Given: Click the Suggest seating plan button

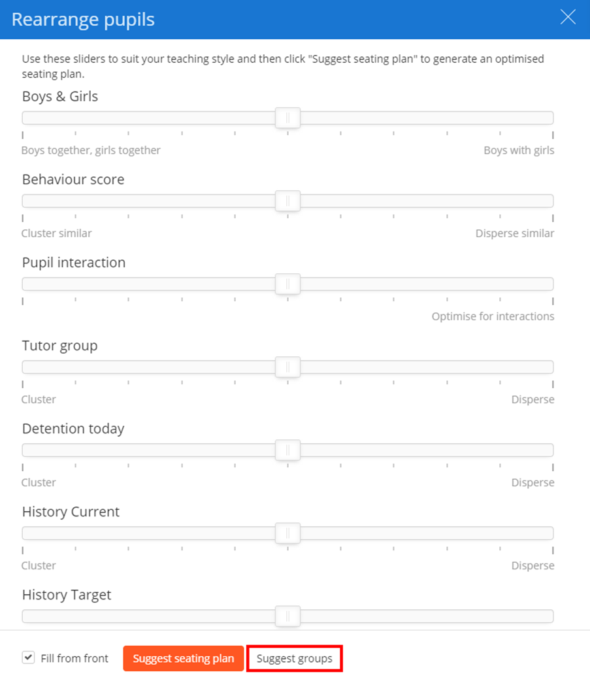Looking at the screenshot, I should [x=183, y=659].
